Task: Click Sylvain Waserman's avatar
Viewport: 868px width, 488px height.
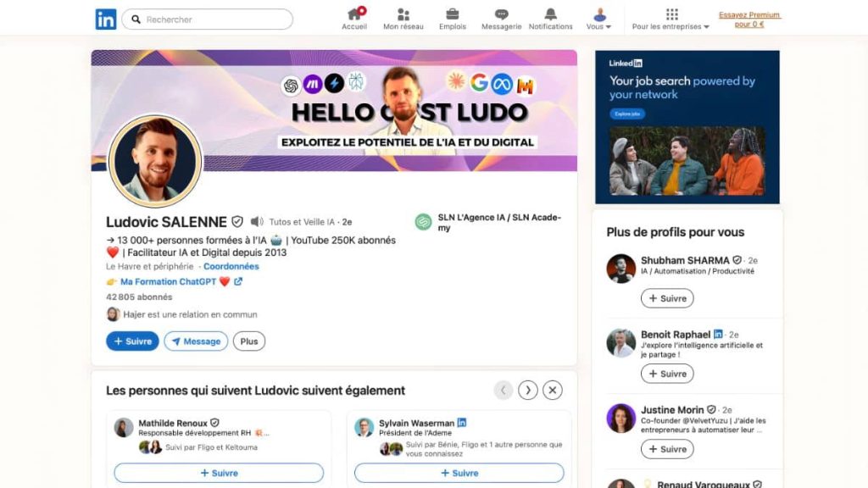Action: (364, 428)
